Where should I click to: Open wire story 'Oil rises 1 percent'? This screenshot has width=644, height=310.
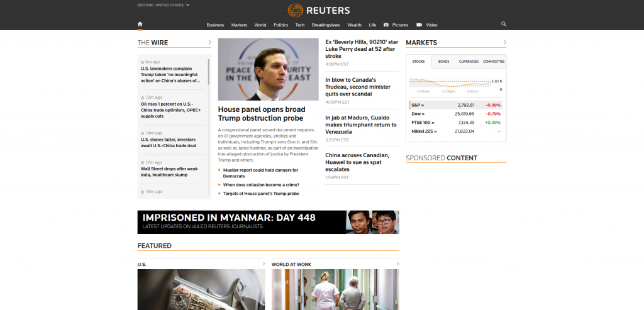171,110
